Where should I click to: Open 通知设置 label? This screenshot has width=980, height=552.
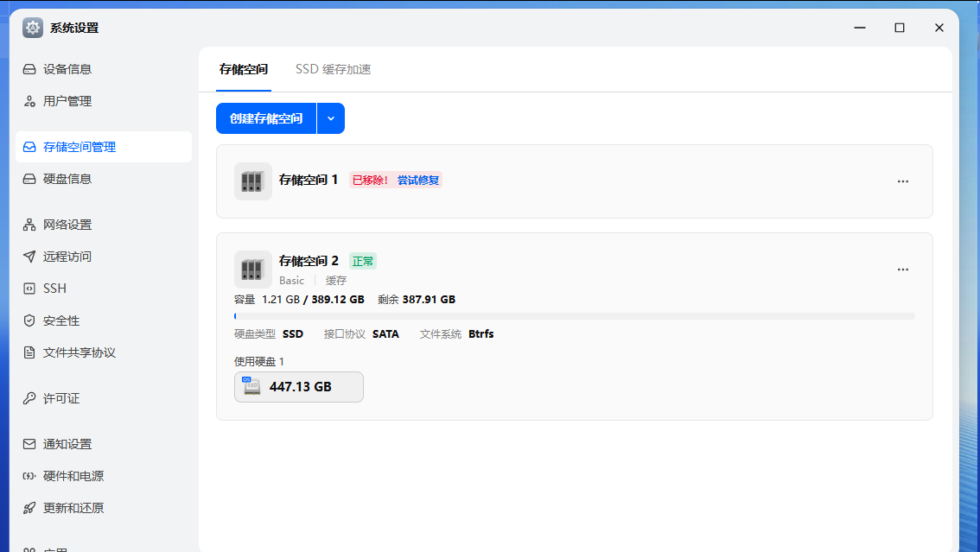point(67,444)
